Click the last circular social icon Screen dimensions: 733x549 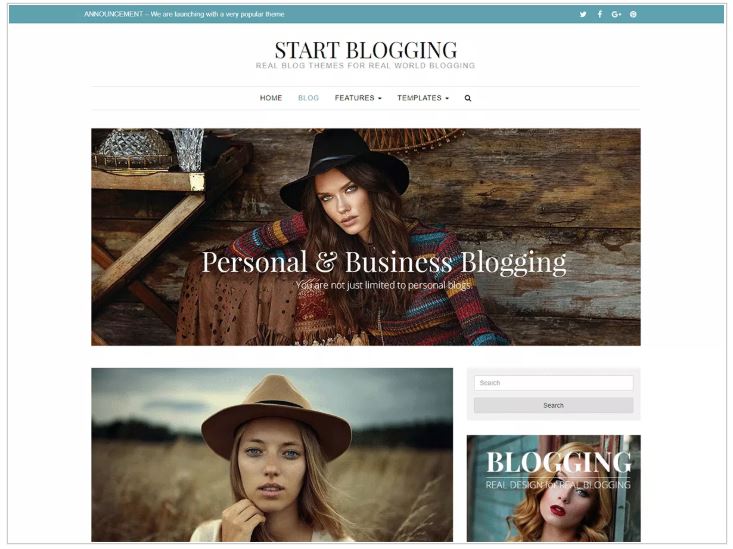click(x=633, y=14)
